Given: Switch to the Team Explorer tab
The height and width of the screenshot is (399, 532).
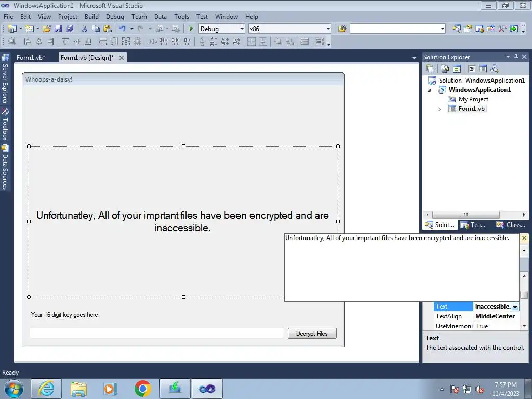Looking at the screenshot, I should tap(474, 225).
